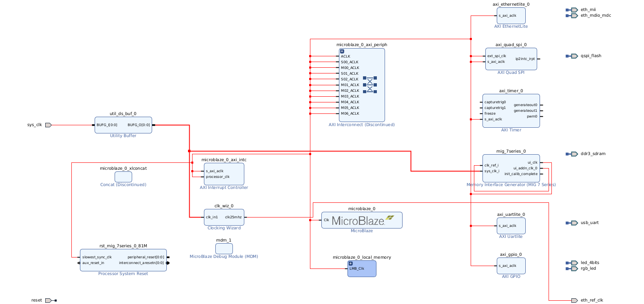Select the clk25mhz output pin on clk_wiz_0
Screen dimensions: 644x304
233,217
